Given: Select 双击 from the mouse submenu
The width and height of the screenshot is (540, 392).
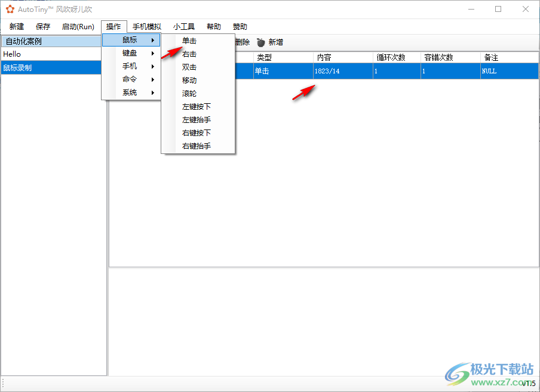Looking at the screenshot, I should pos(188,67).
